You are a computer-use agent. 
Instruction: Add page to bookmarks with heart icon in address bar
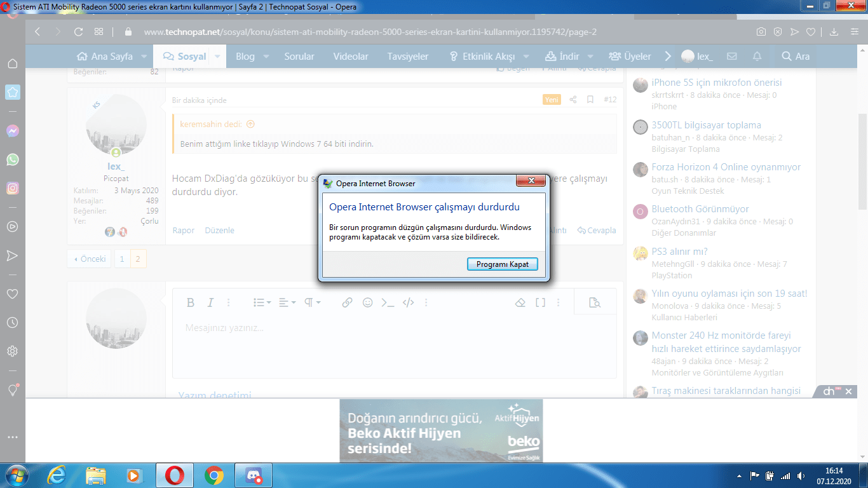coord(811,32)
